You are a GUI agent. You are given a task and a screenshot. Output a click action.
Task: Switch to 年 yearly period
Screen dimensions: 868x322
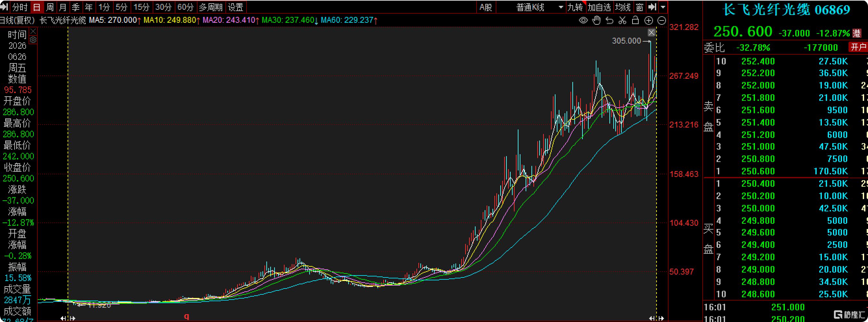pos(89,7)
